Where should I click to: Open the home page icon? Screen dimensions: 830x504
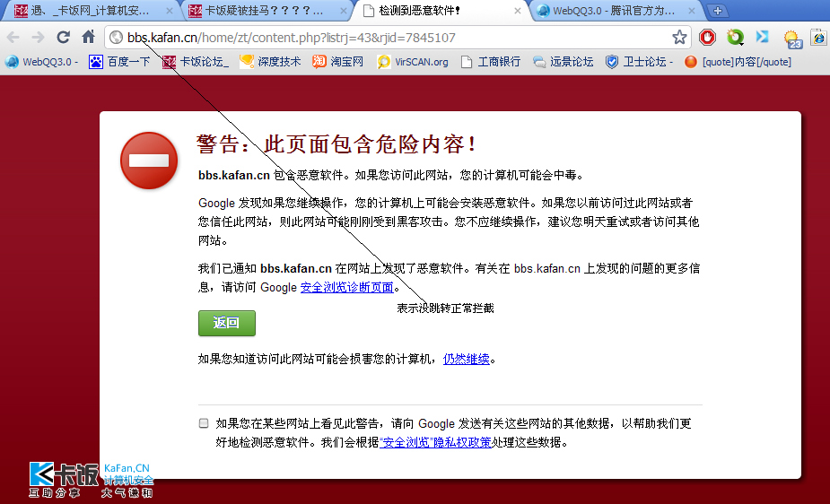(x=89, y=37)
